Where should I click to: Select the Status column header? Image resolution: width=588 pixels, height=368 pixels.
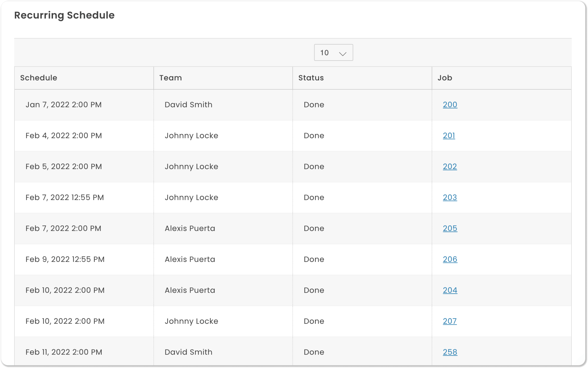tap(311, 78)
